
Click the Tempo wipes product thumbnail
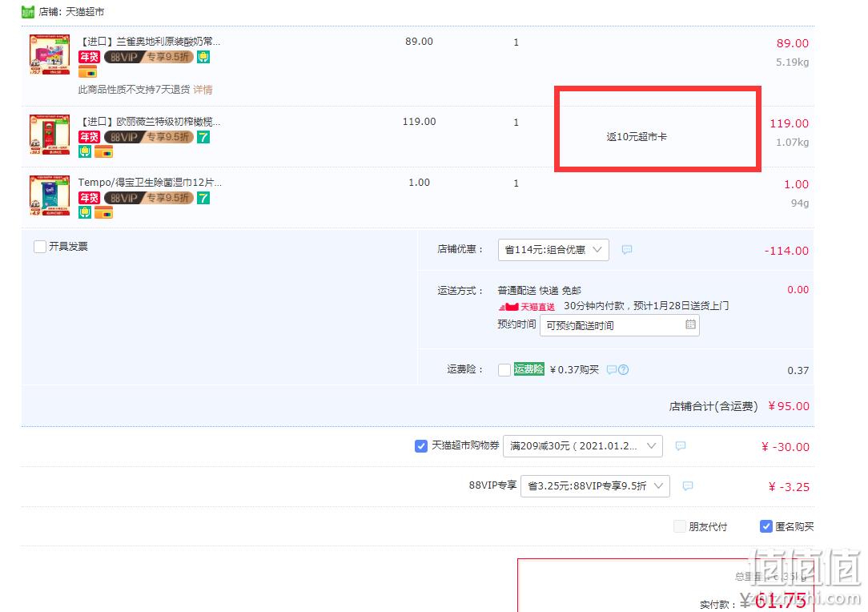click(50, 195)
